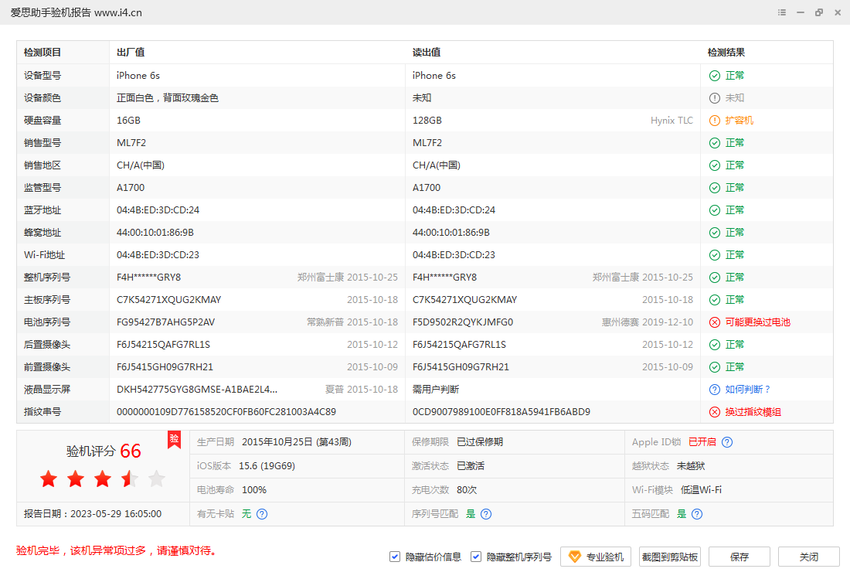Viewport: 850px width, 579px height.
Task: Click the red 验 ribbon badge
Action: 174,440
